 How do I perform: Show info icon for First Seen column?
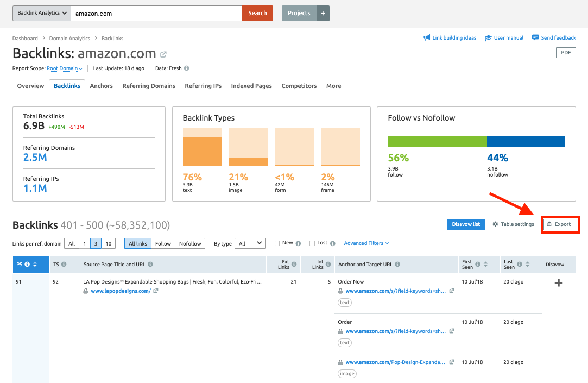point(478,265)
